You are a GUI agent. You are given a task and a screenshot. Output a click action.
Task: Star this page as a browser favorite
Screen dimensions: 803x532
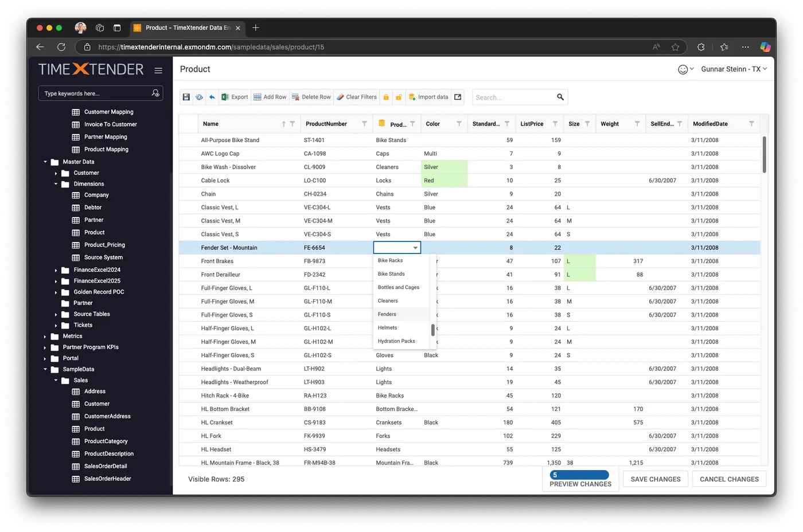(x=675, y=47)
